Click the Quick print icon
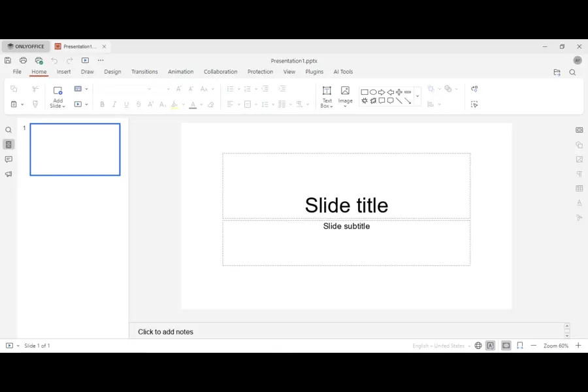 [x=39, y=60]
